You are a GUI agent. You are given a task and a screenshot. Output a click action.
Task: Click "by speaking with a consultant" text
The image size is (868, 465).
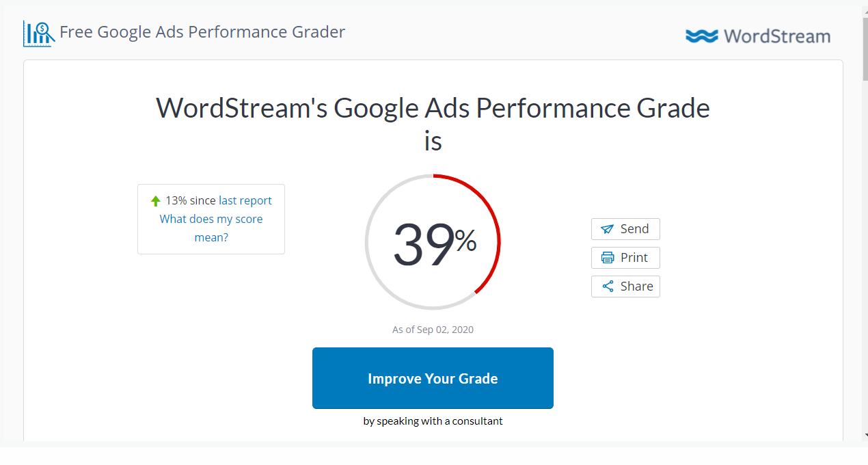click(x=433, y=421)
